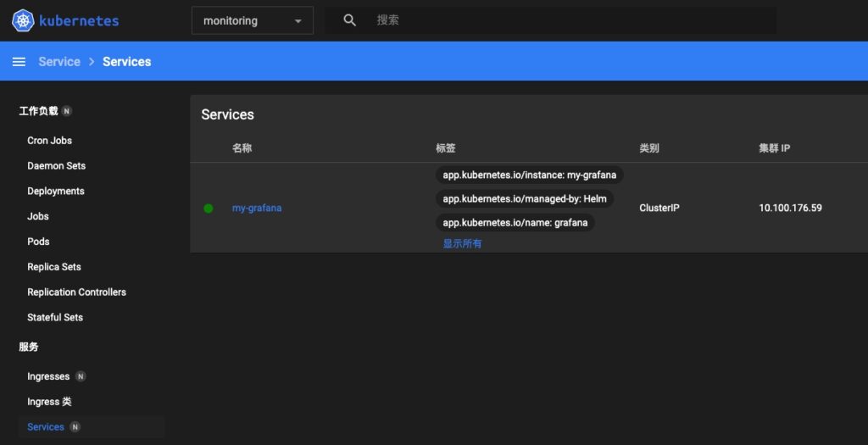Image resolution: width=868 pixels, height=445 pixels.
Task: Click the green status dot for my-grafana
Action: tap(209, 209)
